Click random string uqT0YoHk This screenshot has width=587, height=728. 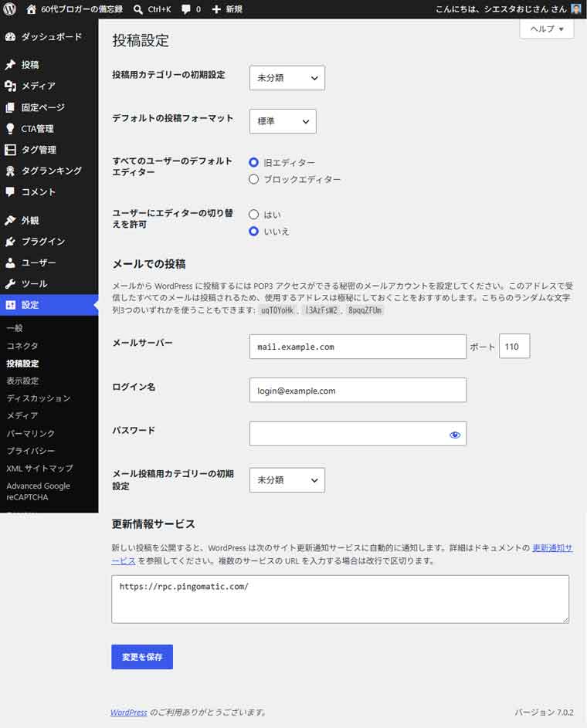pos(277,310)
